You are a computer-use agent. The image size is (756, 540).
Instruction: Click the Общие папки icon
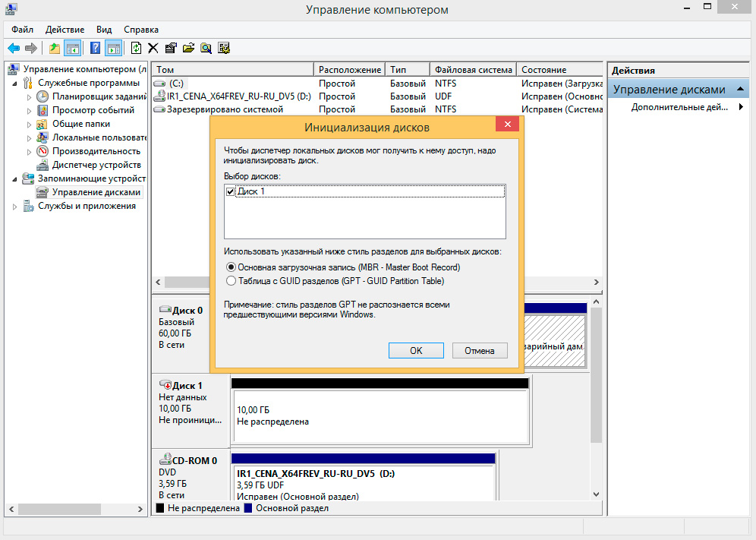pos(43,124)
